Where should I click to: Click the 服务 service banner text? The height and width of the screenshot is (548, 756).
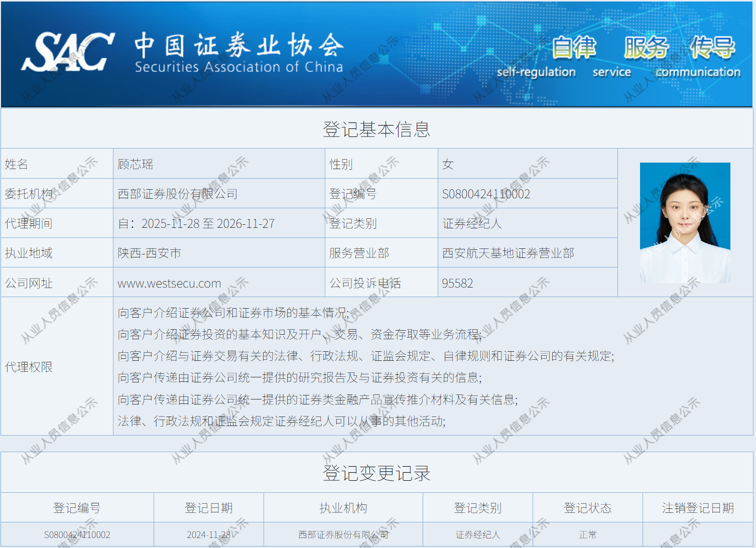(646, 48)
